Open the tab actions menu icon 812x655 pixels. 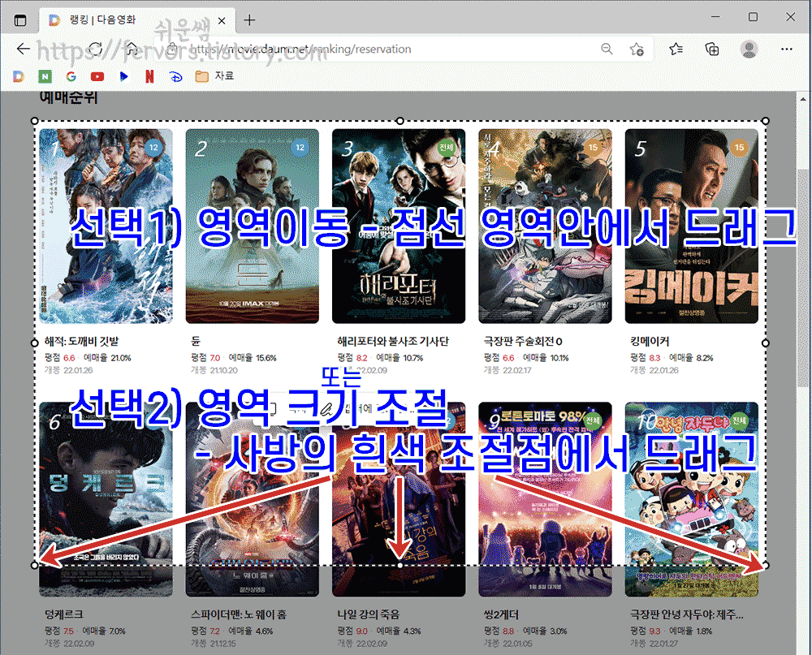coord(19,20)
